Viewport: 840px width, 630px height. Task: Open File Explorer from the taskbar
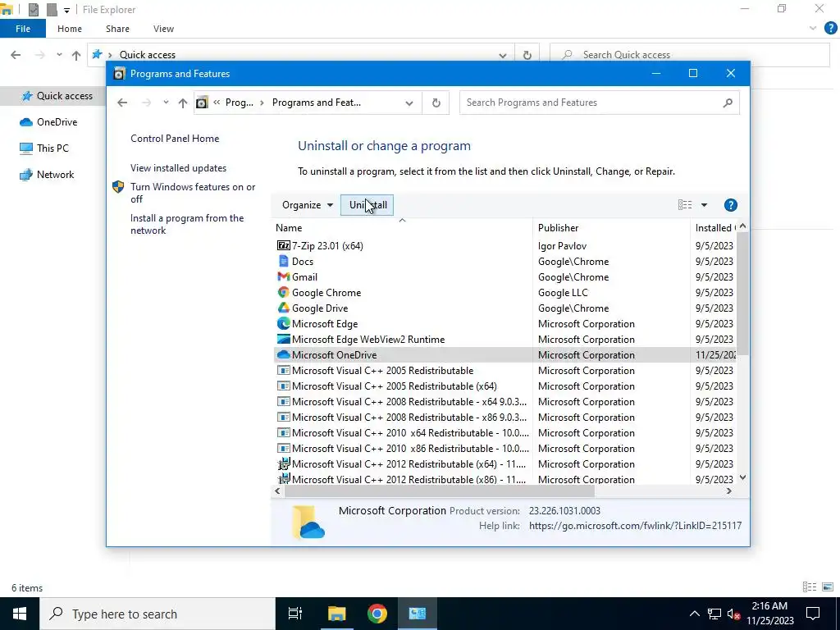tap(336, 614)
